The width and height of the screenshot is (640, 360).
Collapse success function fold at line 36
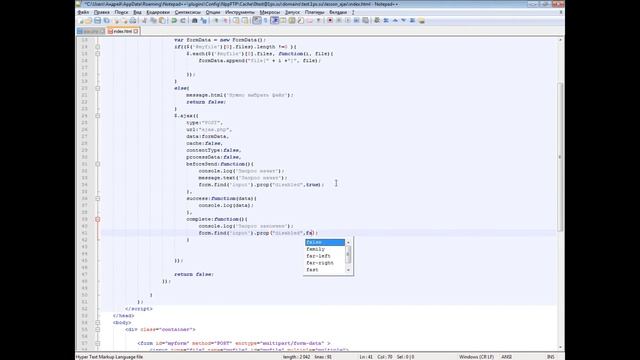pos(98,199)
